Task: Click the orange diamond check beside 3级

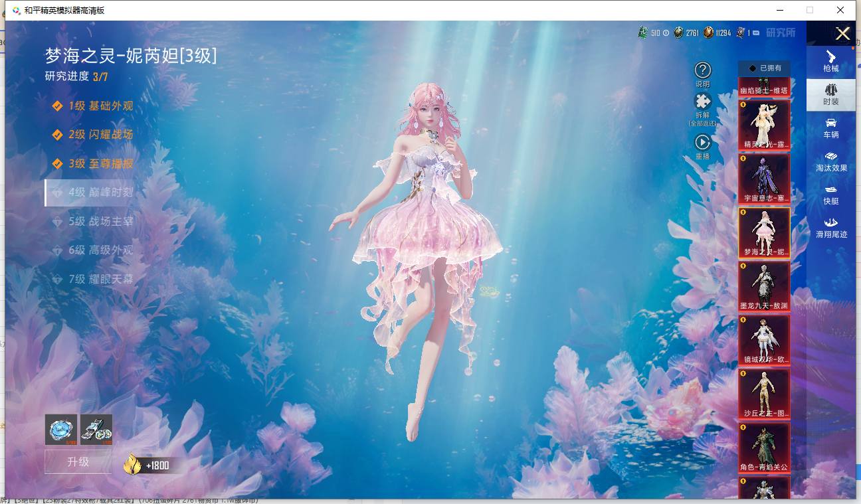Action: click(x=58, y=163)
